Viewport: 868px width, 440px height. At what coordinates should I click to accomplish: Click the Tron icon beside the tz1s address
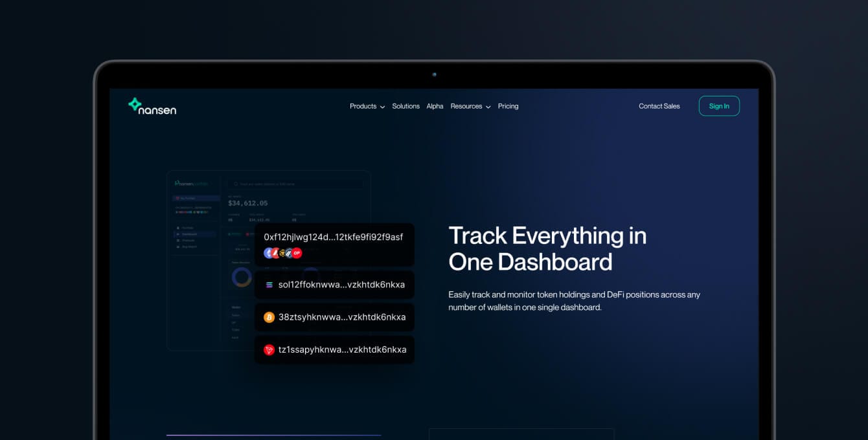click(x=269, y=349)
